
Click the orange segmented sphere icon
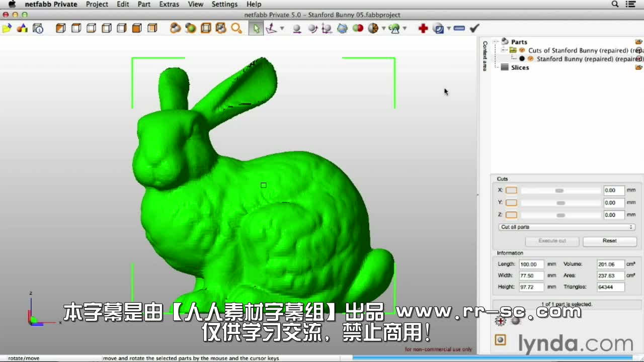373,28
